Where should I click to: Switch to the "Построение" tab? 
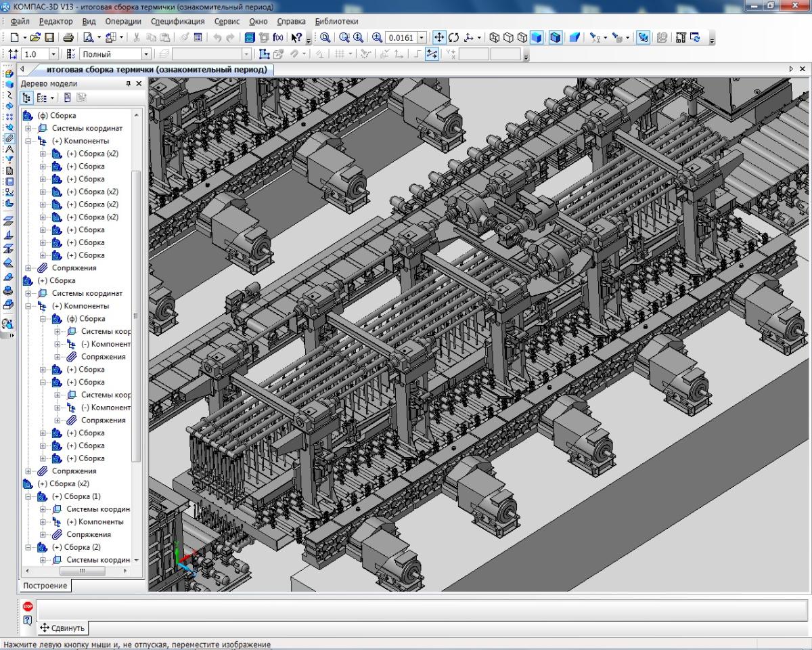[x=45, y=586]
